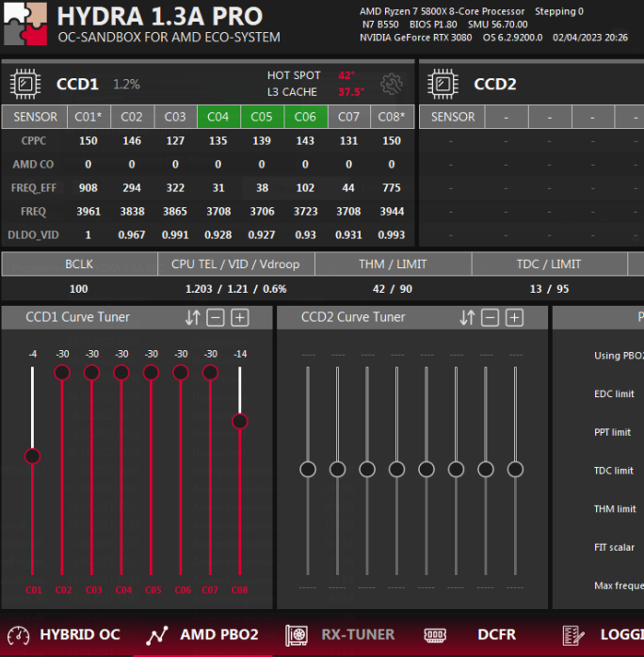
Task: Click CCD1 Curve Tuner plus button
Action: (x=240, y=317)
